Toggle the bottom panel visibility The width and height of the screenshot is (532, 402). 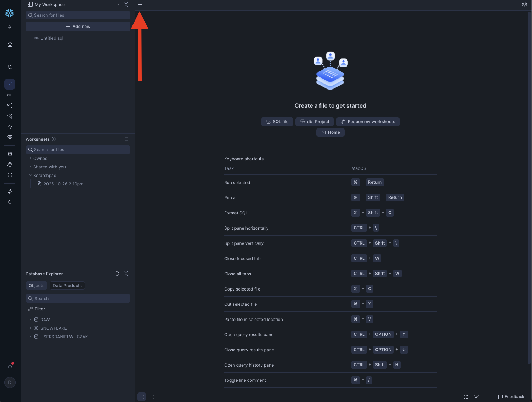[x=152, y=397]
